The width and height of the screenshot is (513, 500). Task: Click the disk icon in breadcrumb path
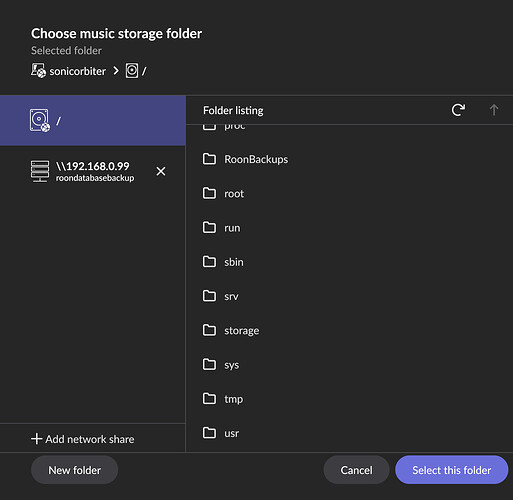132,71
